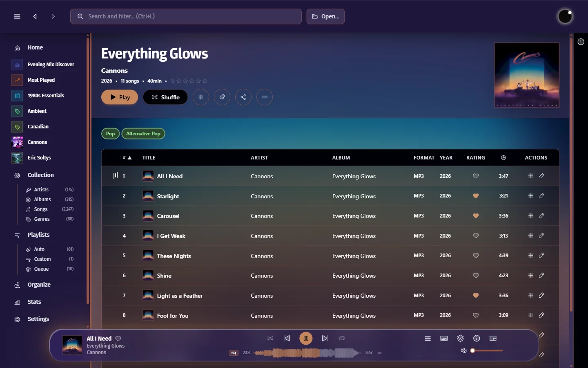Pause playback
Screen dimensions: 588x368
click(x=306, y=338)
